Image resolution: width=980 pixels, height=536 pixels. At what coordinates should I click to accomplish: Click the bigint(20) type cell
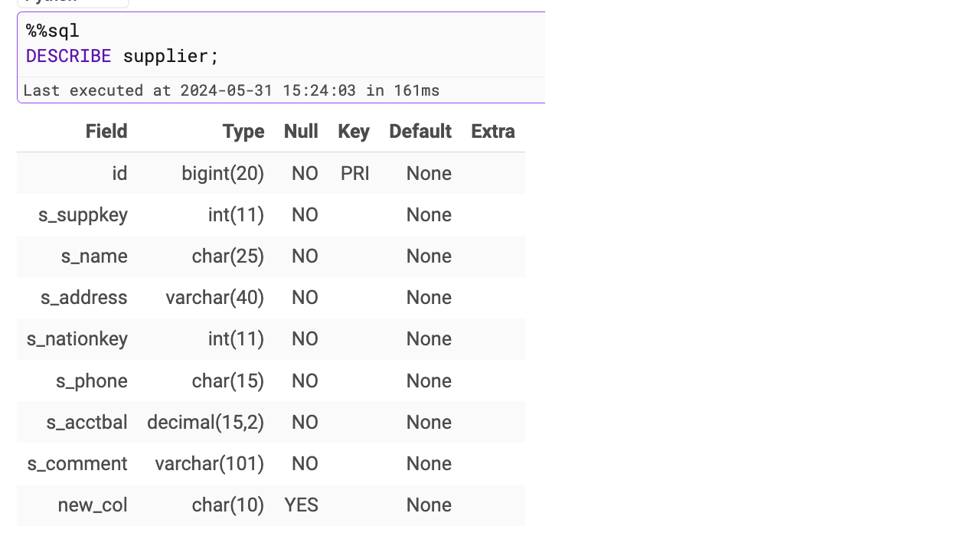tap(223, 174)
